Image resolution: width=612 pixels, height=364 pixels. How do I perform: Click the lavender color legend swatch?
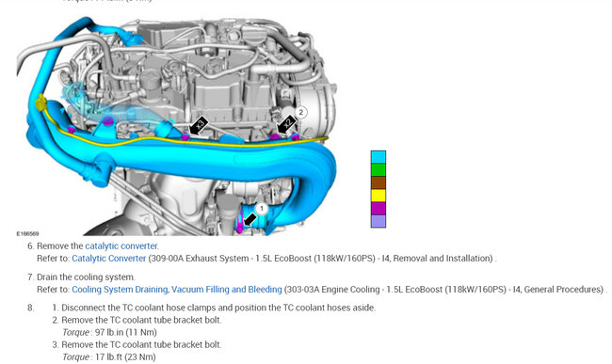(x=378, y=221)
